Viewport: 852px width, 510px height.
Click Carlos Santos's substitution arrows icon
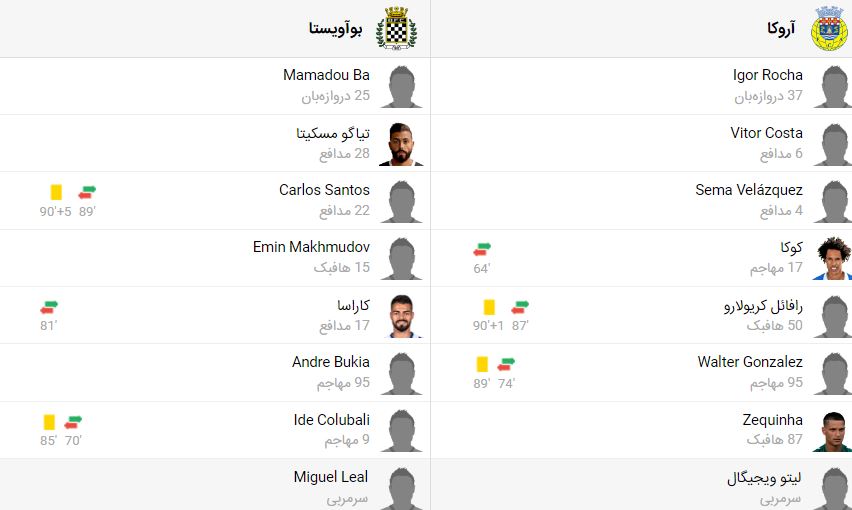87,191
